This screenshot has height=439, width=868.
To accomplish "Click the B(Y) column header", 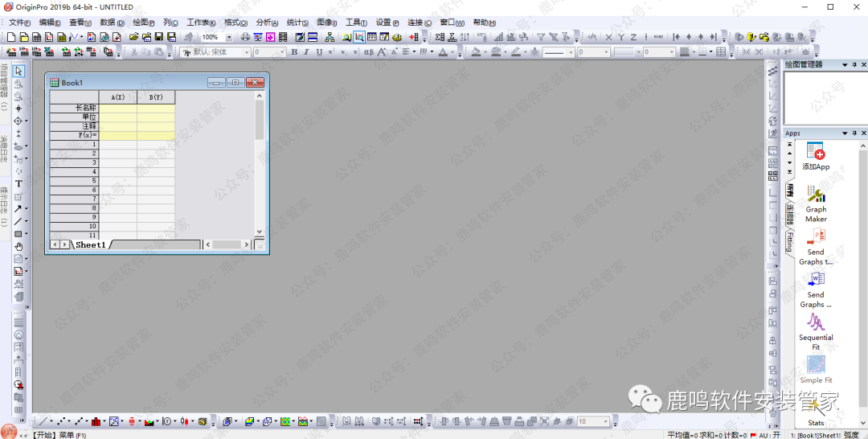I will (156, 97).
